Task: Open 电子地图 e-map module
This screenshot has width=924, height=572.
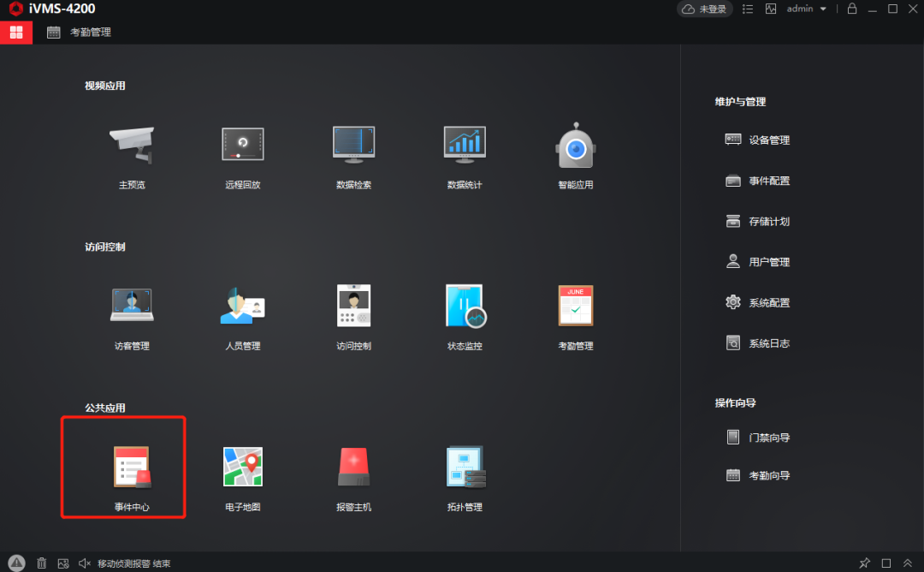Action: 242,468
